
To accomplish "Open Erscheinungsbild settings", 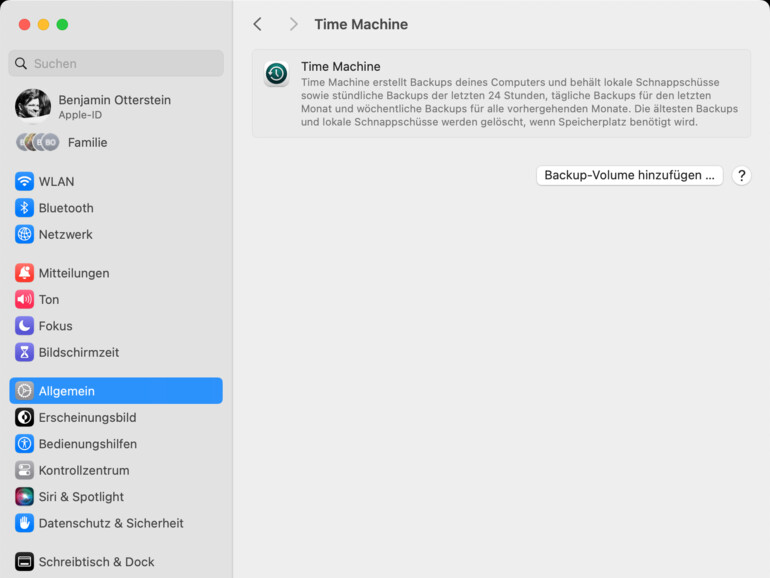I will [x=116, y=417].
